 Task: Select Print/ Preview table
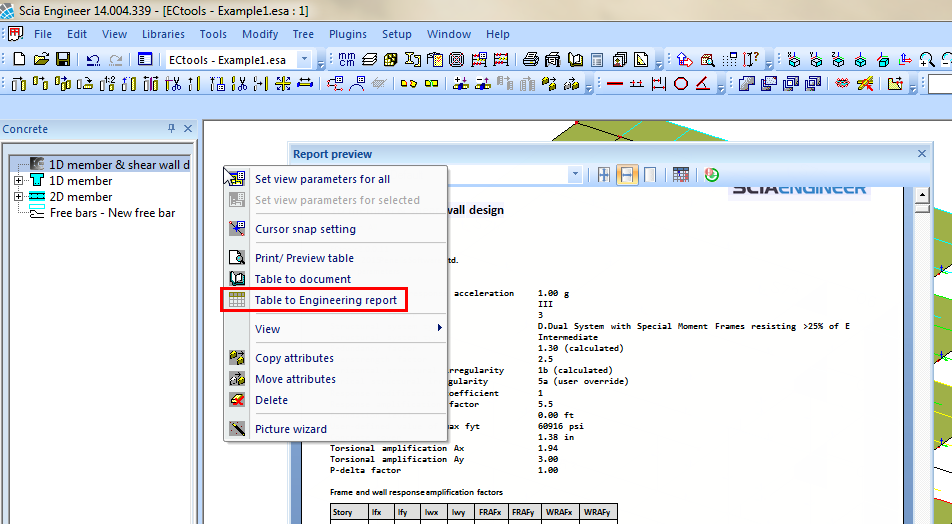click(x=336, y=257)
